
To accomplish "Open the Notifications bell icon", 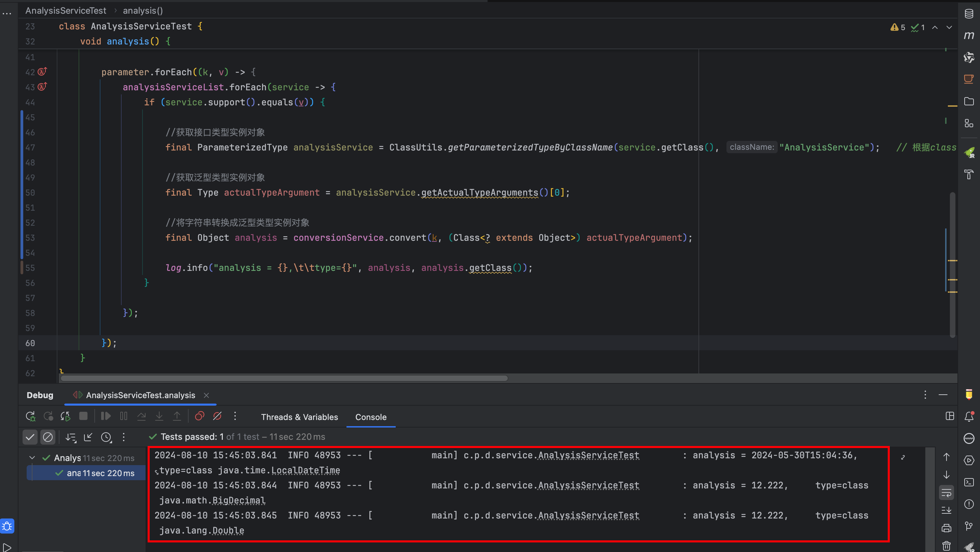I will pyautogui.click(x=969, y=417).
